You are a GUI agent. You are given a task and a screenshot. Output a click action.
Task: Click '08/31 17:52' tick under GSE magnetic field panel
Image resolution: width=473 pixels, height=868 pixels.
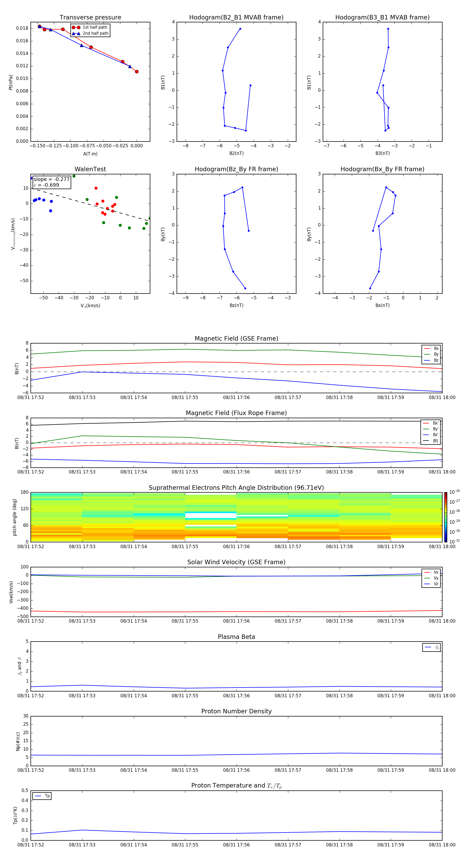click(x=31, y=397)
